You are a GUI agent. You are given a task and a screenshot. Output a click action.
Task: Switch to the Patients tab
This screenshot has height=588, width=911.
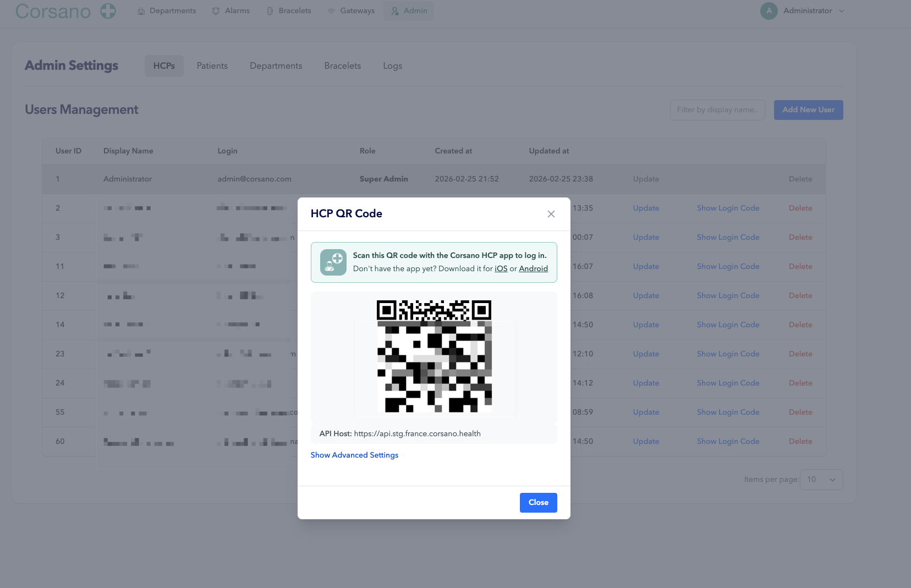[x=212, y=66]
